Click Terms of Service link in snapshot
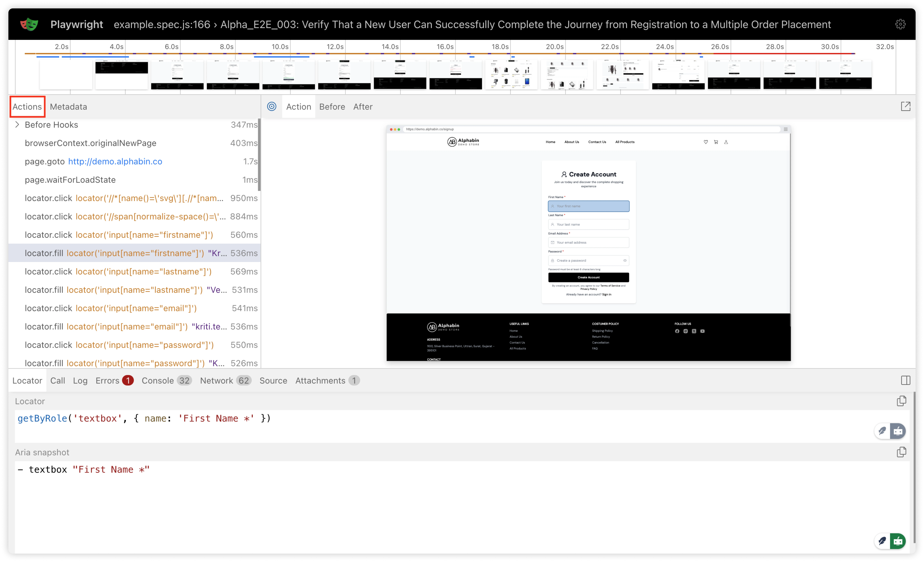 point(610,286)
